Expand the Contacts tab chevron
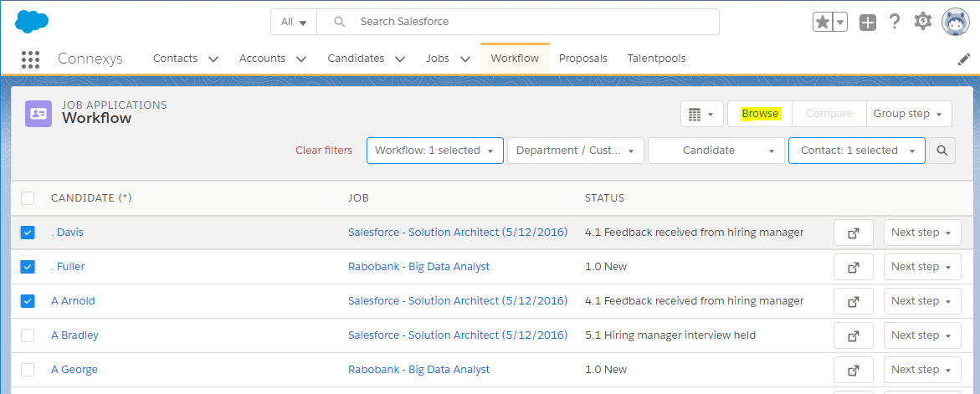Image resolution: width=980 pixels, height=394 pixels. coord(213,59)
